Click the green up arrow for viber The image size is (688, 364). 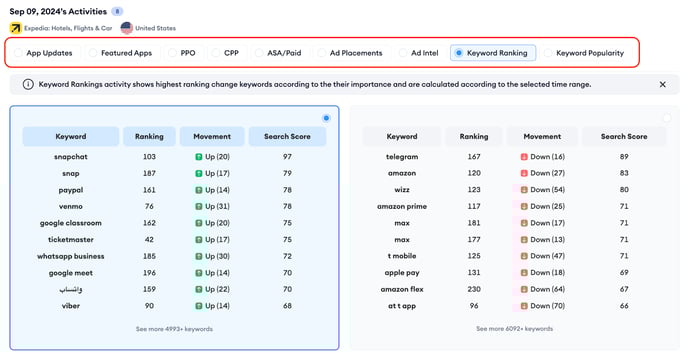click(199, 306)
